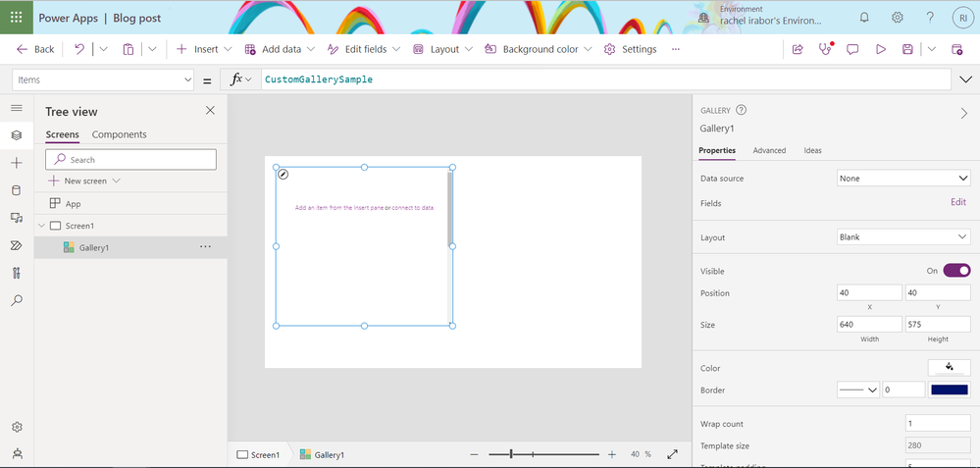Open the Add data menu
The width and height of the screenshot is (980, 468).
[x=280, y=49]
